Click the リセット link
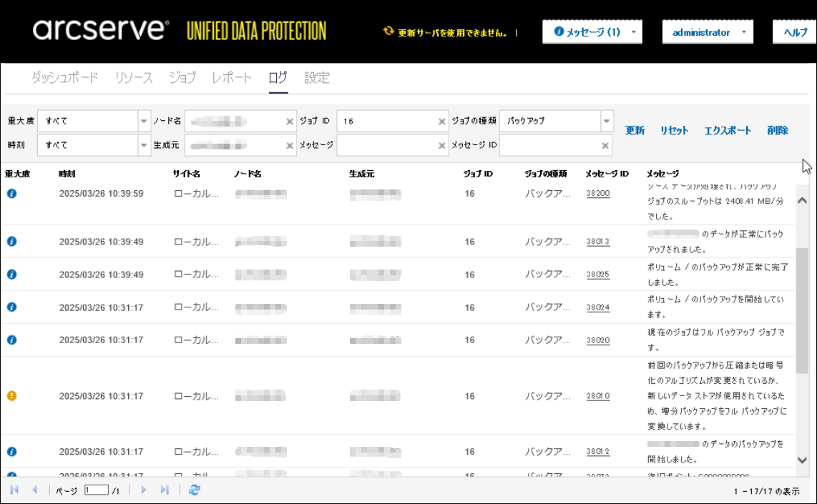Image resolution: width=817 pixels, height=504 pixels. pyautogui.click(x=674, y=131)
